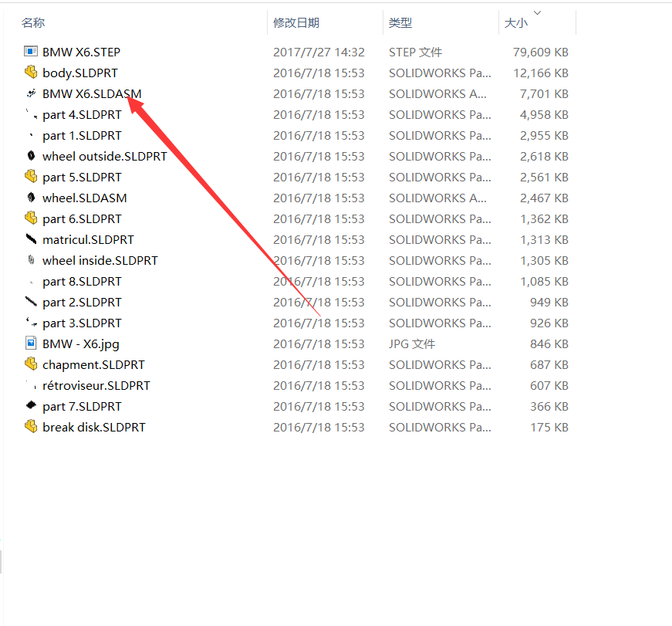Select the break disk.SLDPRT part icon
This screenshot has width=672, height=626.
(x=31, y=427)
